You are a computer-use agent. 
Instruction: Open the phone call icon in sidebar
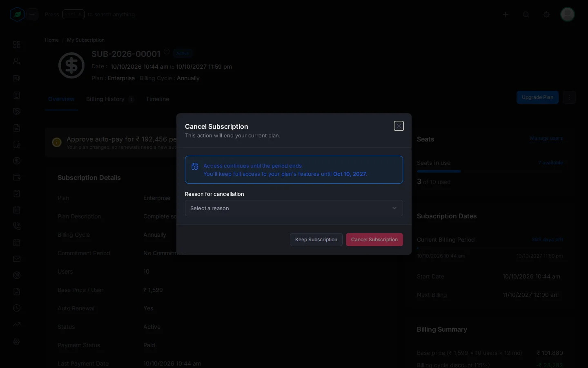point(17,226)
